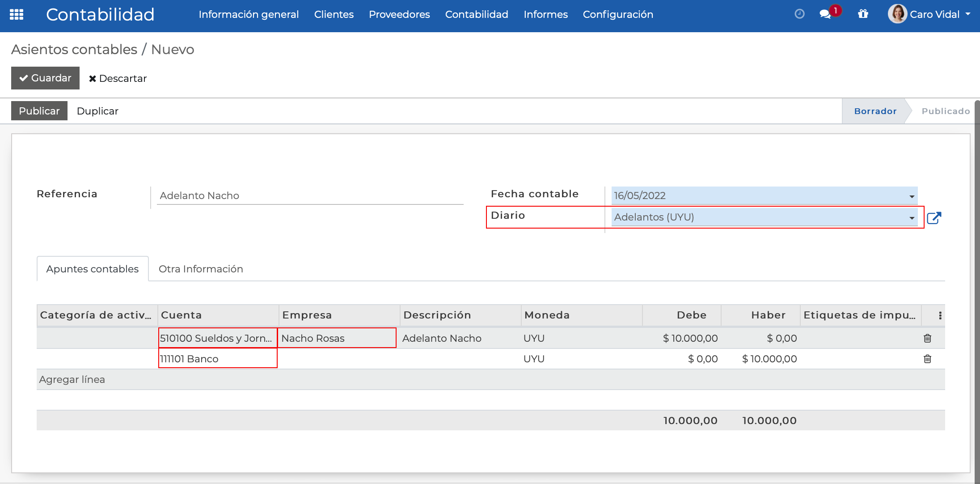Click the Publicar button
The image size is (980, 484).
point(39,111)
